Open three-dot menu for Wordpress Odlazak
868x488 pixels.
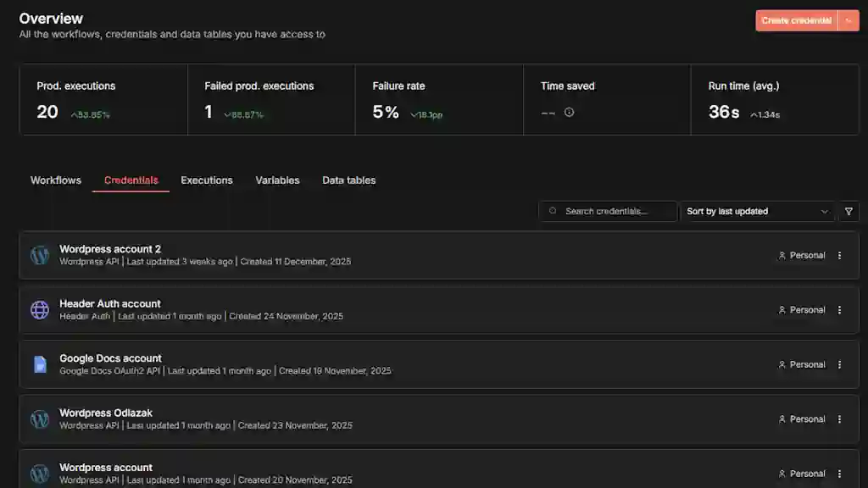coord(839,419)
